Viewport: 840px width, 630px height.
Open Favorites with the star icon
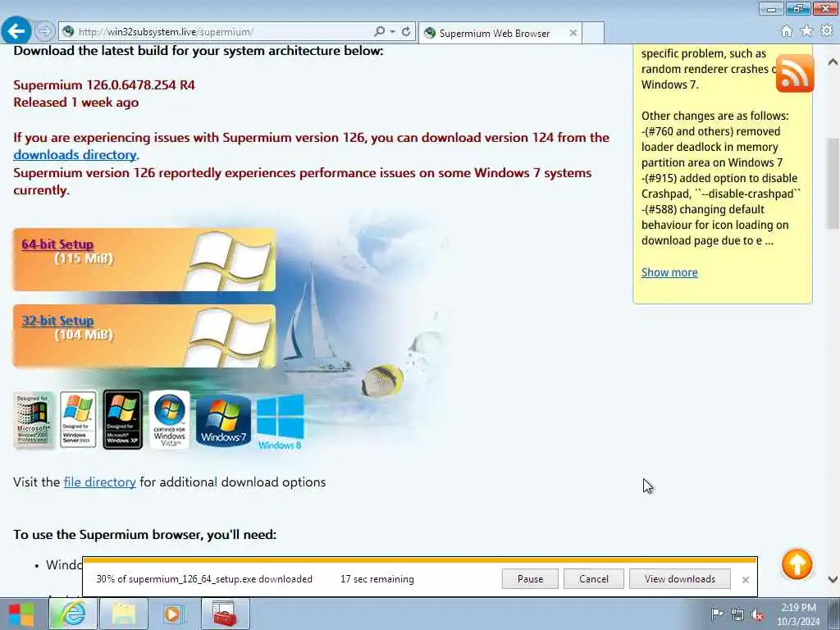tap(806, 31)
